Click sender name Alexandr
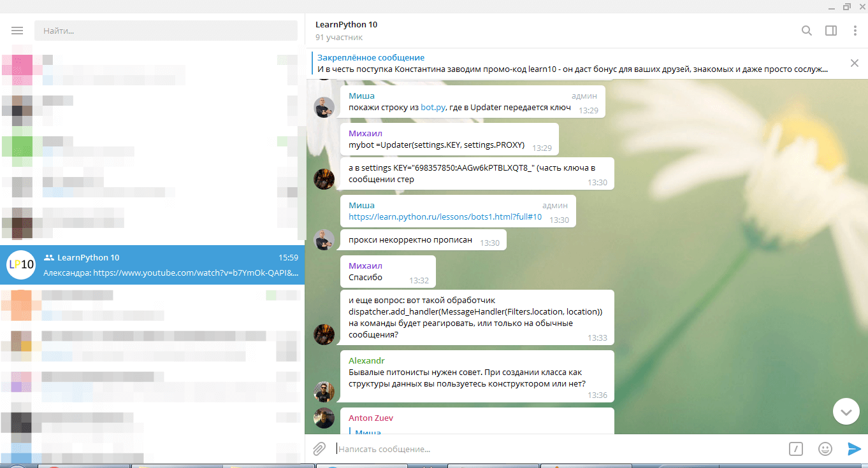 point(366,360)
